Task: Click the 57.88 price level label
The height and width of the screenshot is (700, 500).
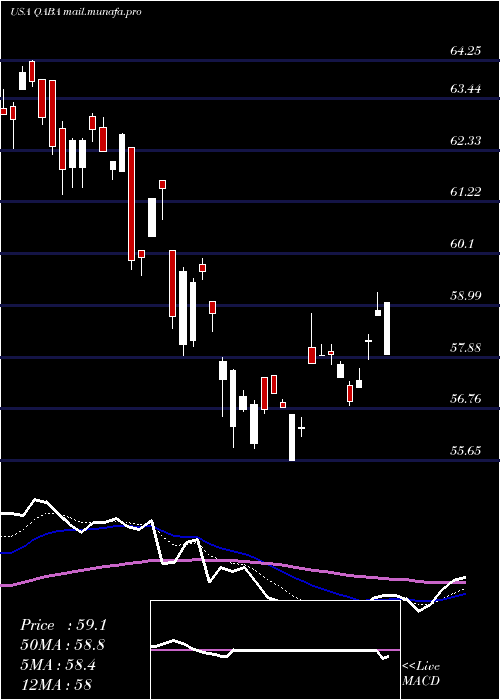Action: [466, 347]
